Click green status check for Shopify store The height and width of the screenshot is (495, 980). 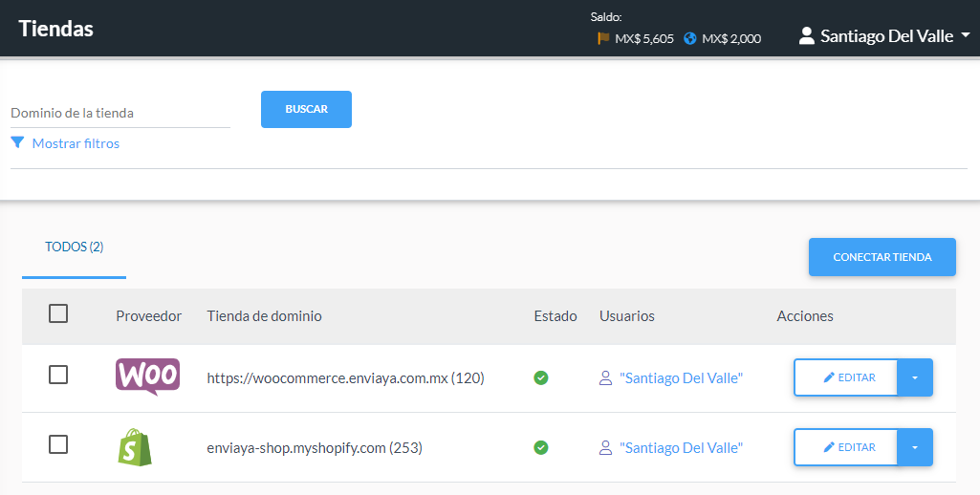[540, 447]
